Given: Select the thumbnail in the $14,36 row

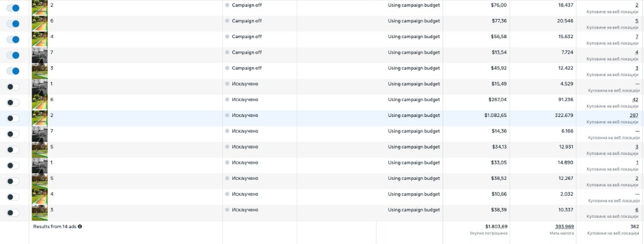Looking at the screenshot, I should [x=40, y=134].
